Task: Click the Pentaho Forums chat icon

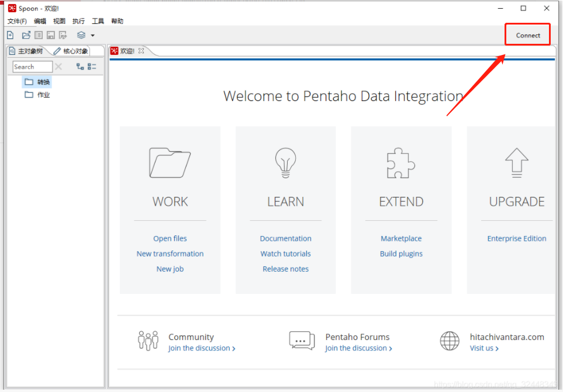Action: coord(302,341)
